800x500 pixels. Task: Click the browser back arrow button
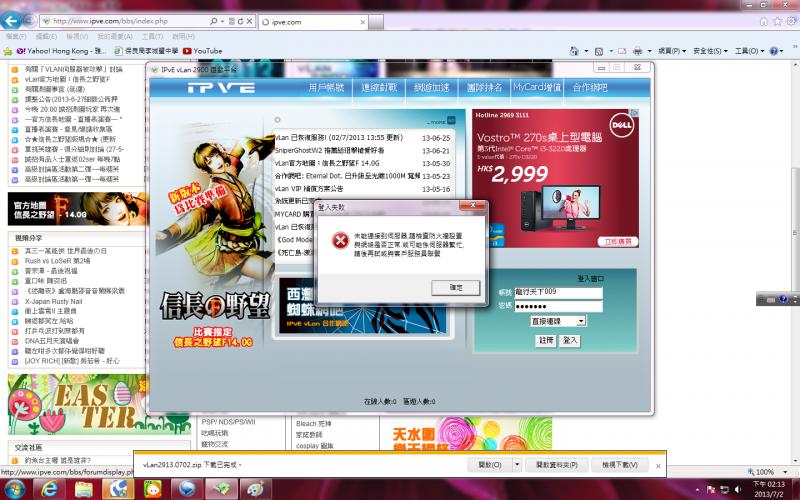(x=11, y=21)
